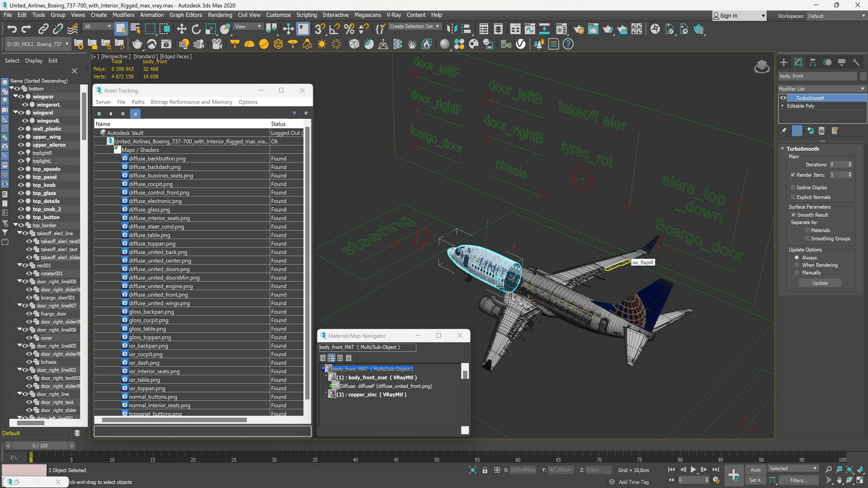
Task: Expand door_right_line008 tree item
Action: click(x=19, y=282)
